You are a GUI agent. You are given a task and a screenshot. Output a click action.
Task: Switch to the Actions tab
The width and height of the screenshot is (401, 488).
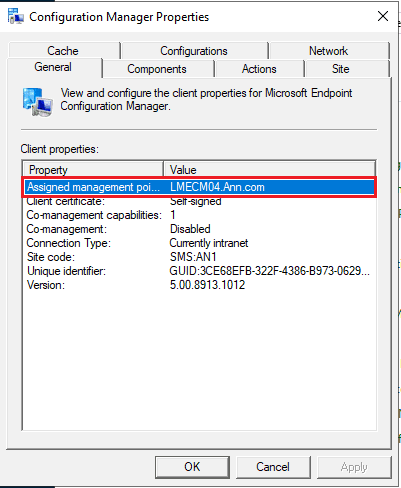point(259,69)
